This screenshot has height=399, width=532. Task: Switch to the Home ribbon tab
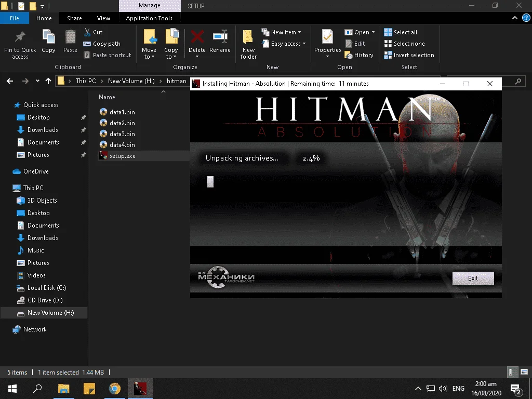coord(44,18)
